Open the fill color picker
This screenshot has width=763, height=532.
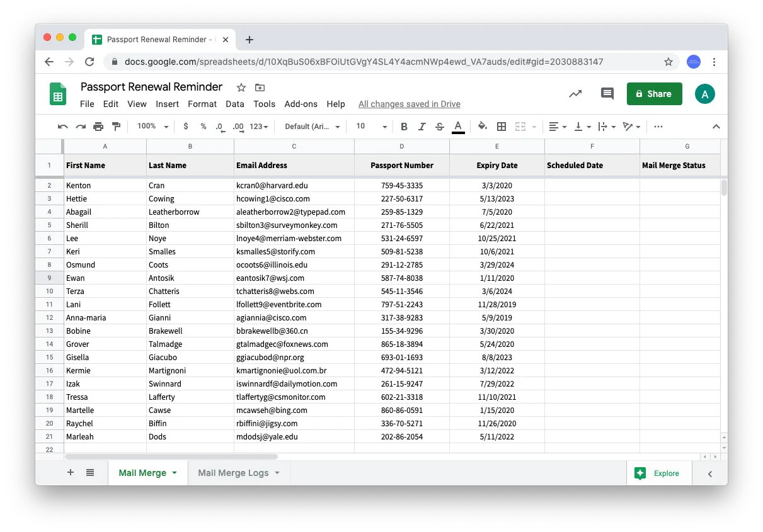point(483,127)
